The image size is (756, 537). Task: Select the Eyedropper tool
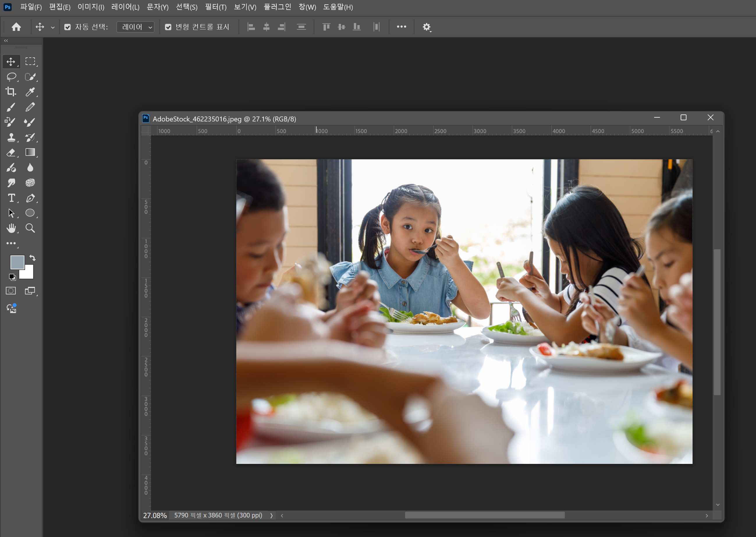(30, 92)
